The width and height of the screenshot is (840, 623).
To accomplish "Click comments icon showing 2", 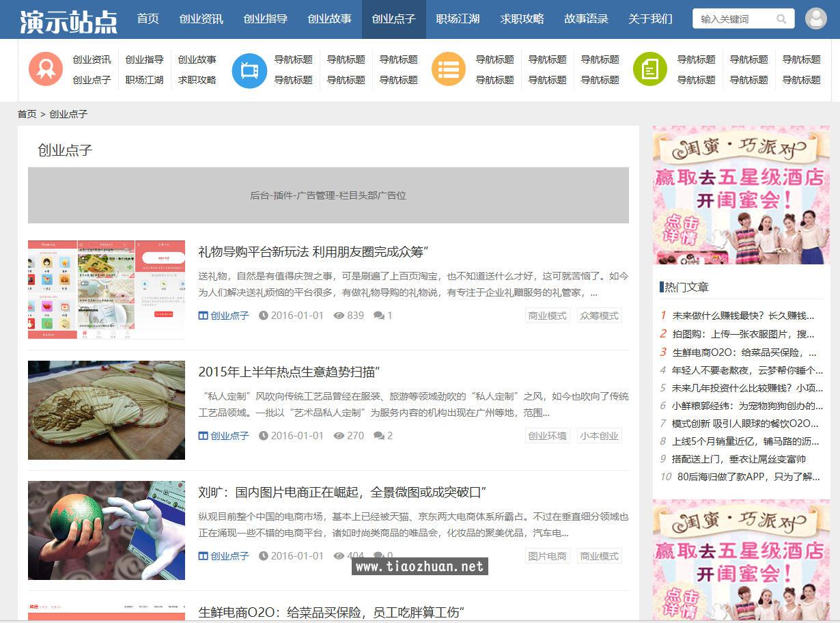I will click(x=379, y=436).
